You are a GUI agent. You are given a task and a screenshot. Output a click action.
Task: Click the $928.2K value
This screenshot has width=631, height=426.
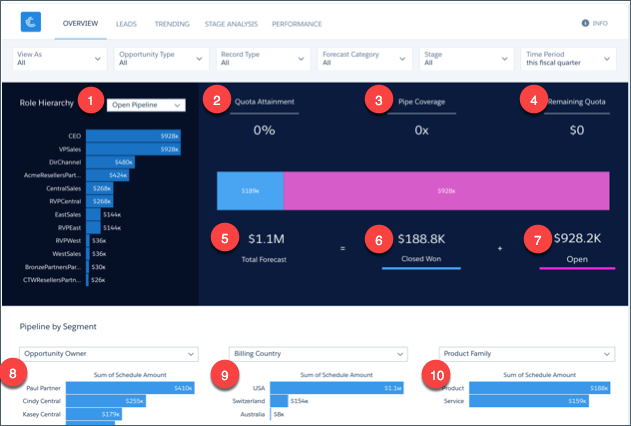[x=577, y=238]
